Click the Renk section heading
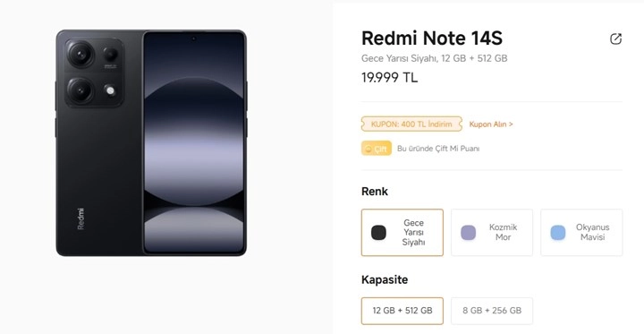Screen dimensions: 644x334 pyautogui.click(x=375, y=192)
